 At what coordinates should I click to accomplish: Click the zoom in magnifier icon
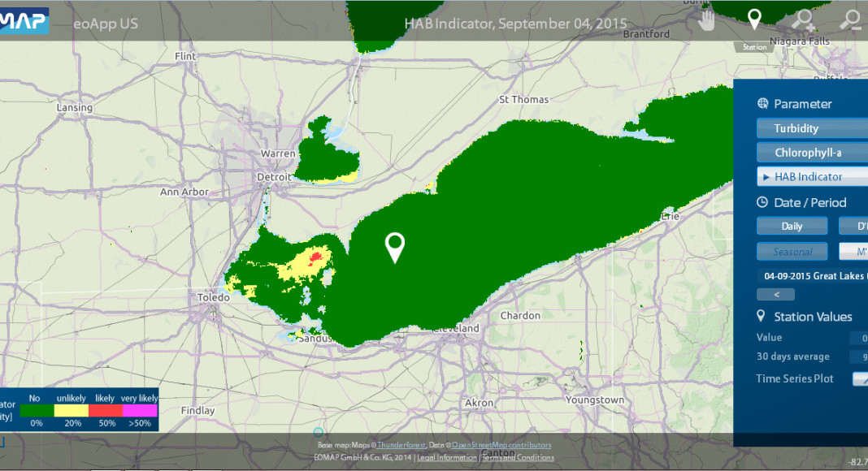click(x=803, y=19)
